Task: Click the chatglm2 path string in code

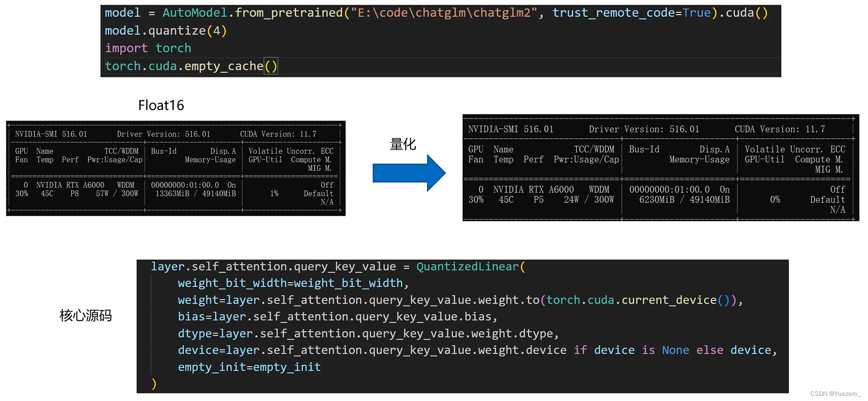Action: [444, 13]
